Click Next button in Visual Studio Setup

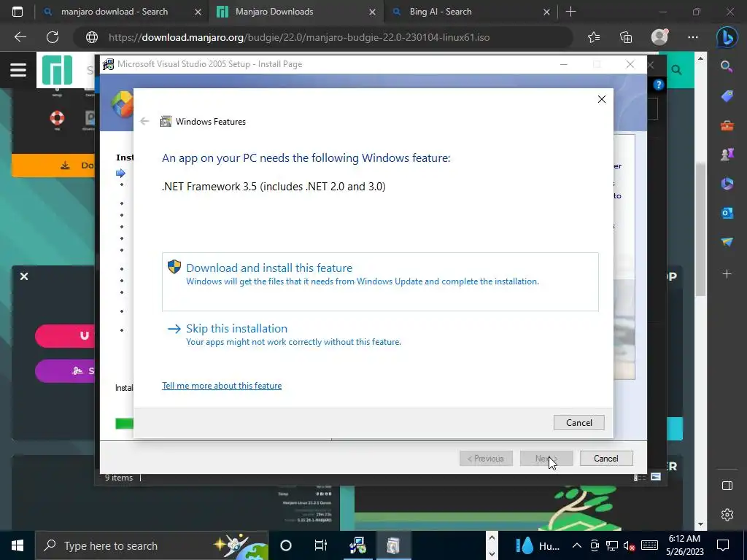point(546,458)
